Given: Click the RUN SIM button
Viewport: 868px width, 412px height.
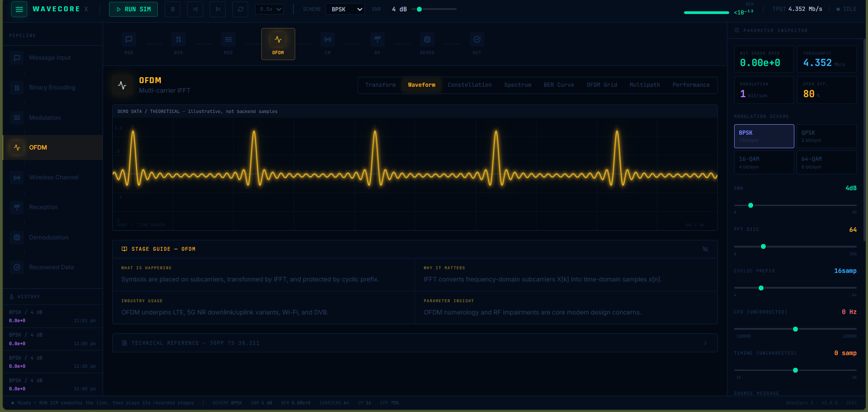Looking at the screenshot, I should pos(133,9).
